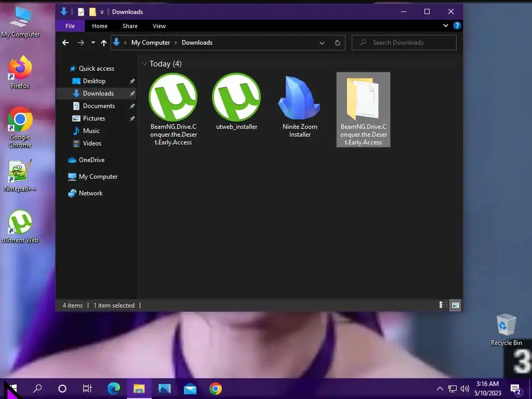Image resolution: width=532 pixels, height=399 pixels.
Task: Open Explorer Help
Action: coord(457,25)
